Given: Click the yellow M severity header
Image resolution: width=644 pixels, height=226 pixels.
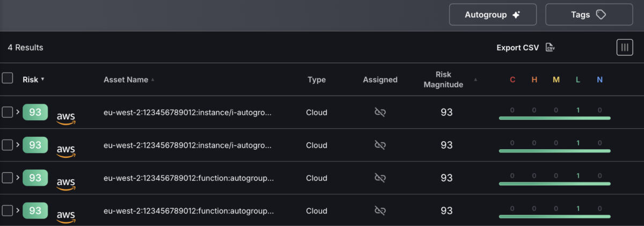Looking at the screenshot, I should (556, 79).
